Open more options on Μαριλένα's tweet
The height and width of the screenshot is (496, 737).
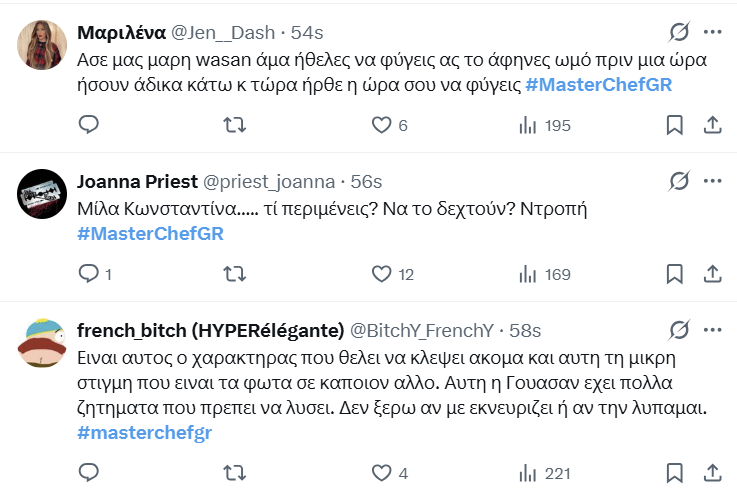pyautogui.click(x=713, y=32)
